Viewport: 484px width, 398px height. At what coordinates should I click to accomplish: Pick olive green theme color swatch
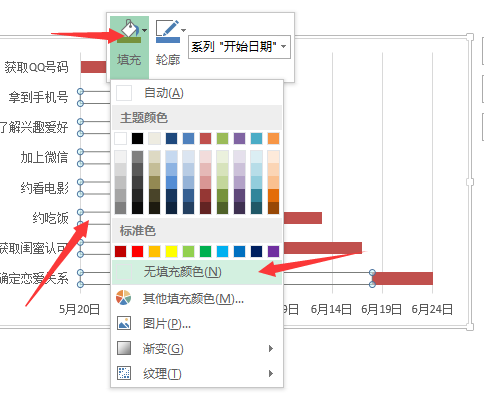click(x=222, y=138)
